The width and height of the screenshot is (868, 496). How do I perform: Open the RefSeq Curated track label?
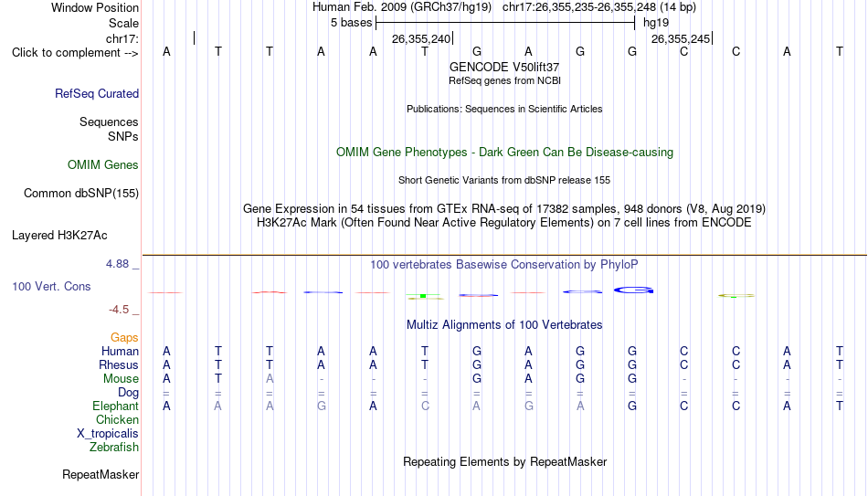pos(97,93)
